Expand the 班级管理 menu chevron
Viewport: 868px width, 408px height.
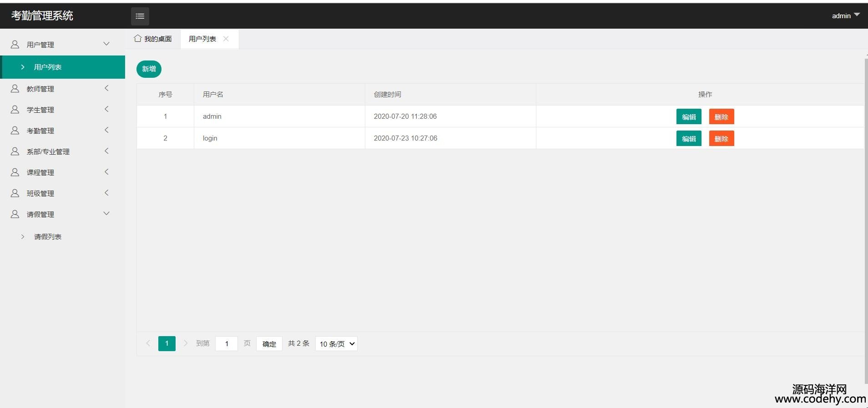point(106,192)
